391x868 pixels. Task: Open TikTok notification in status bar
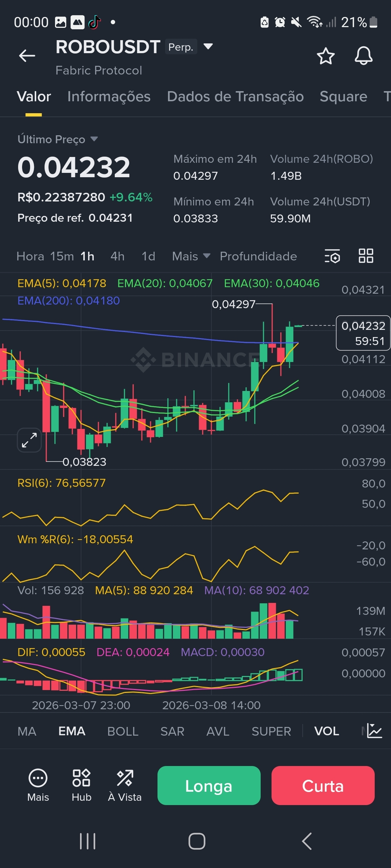click(95, 22)
